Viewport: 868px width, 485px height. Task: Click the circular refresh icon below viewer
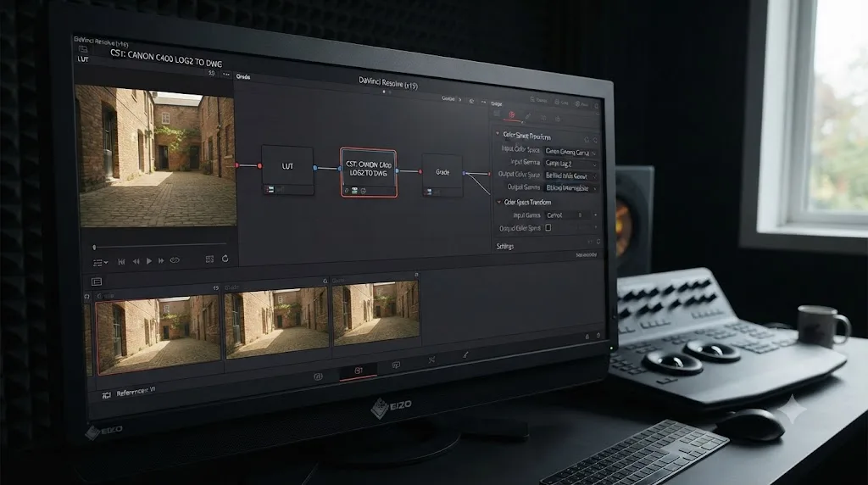click(225, 259)
